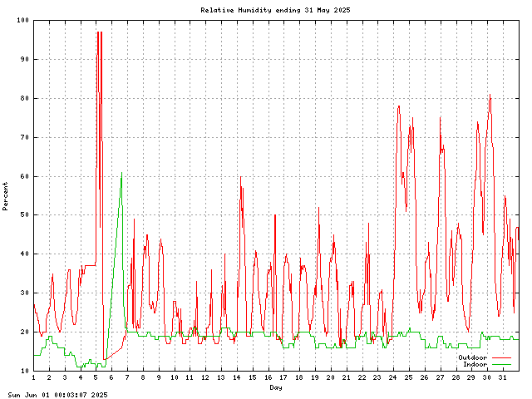
Task: Click the y-axis value 80
Action: [25, 98]
